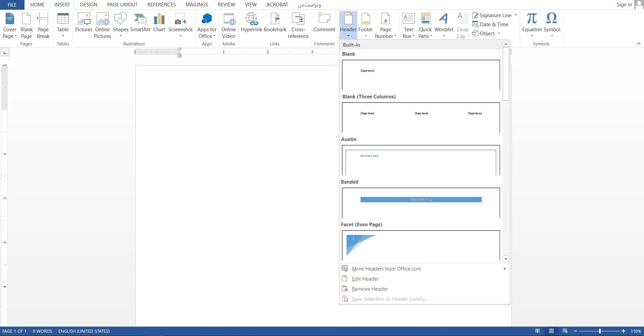Choose Remove Header from the menu

(370, 289)
